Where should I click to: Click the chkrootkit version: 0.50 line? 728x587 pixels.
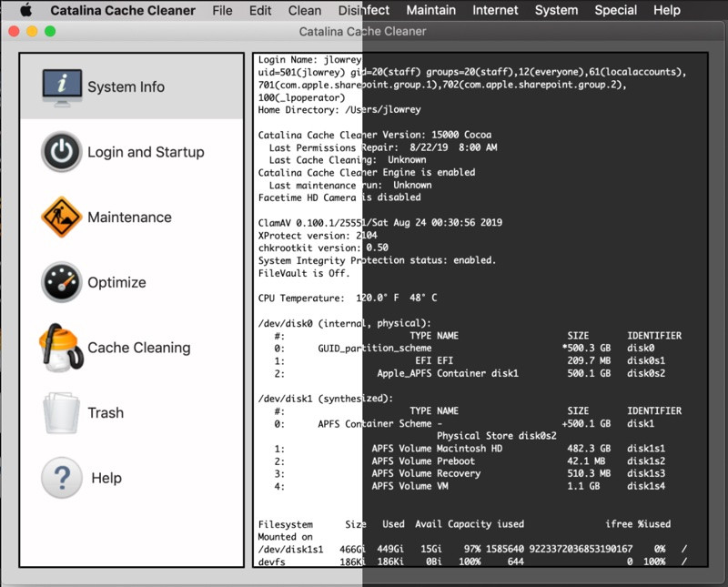tap(323, 248)
